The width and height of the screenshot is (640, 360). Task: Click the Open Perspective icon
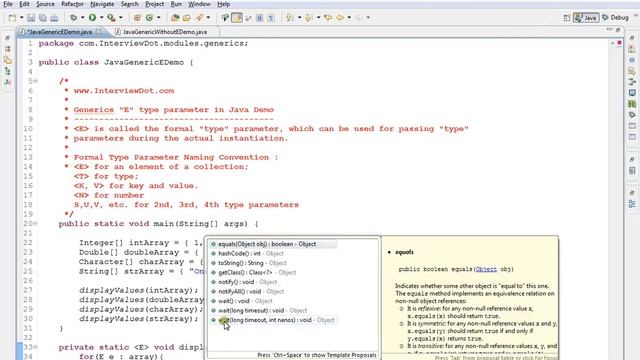[x=567, y=18]
